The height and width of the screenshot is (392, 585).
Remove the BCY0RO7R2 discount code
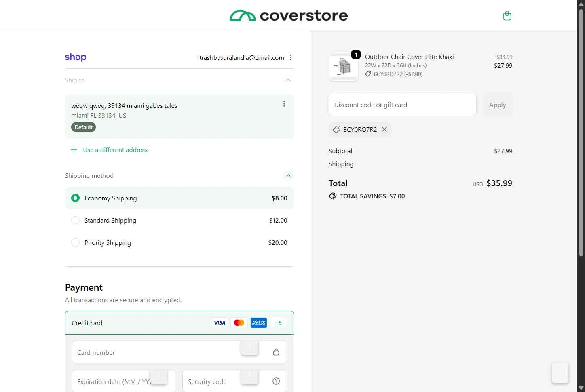click(x=384, y=129)
